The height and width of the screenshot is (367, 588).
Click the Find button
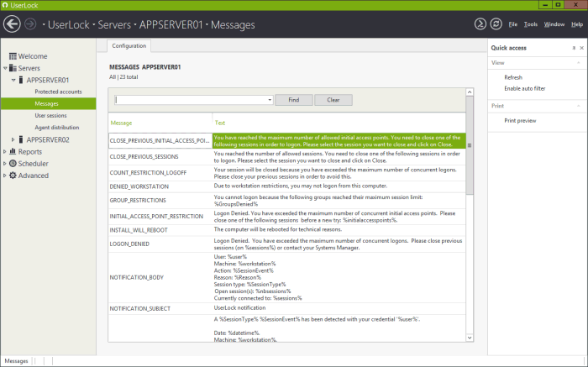pos(294,100)
